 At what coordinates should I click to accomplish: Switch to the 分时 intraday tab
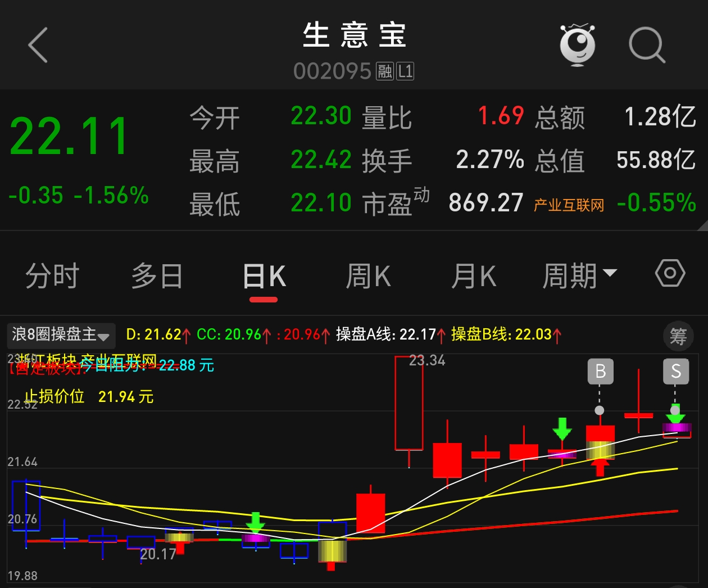tap(52, 276)
